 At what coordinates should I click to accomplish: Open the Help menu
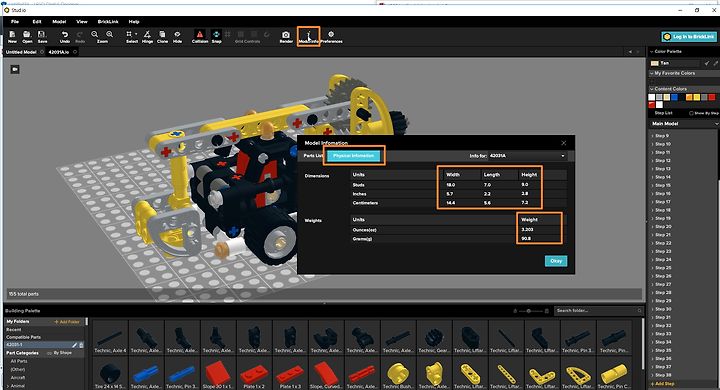tap(134, 22)
